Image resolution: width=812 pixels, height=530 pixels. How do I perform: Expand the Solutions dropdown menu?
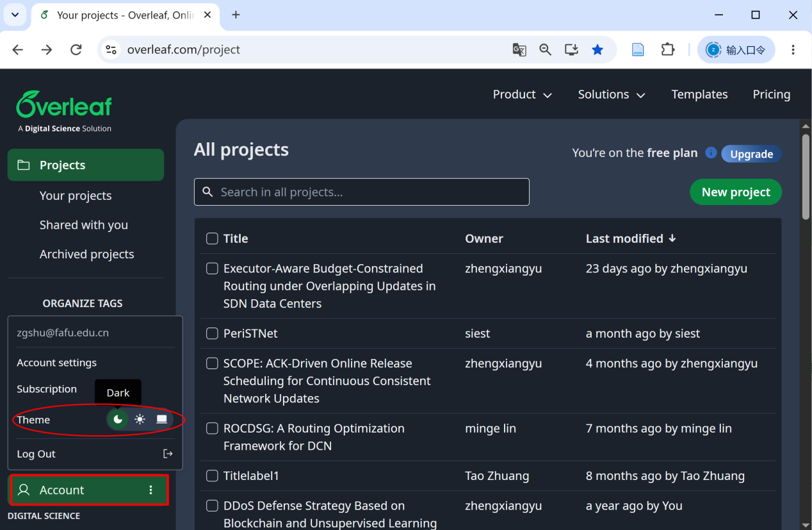612,94
